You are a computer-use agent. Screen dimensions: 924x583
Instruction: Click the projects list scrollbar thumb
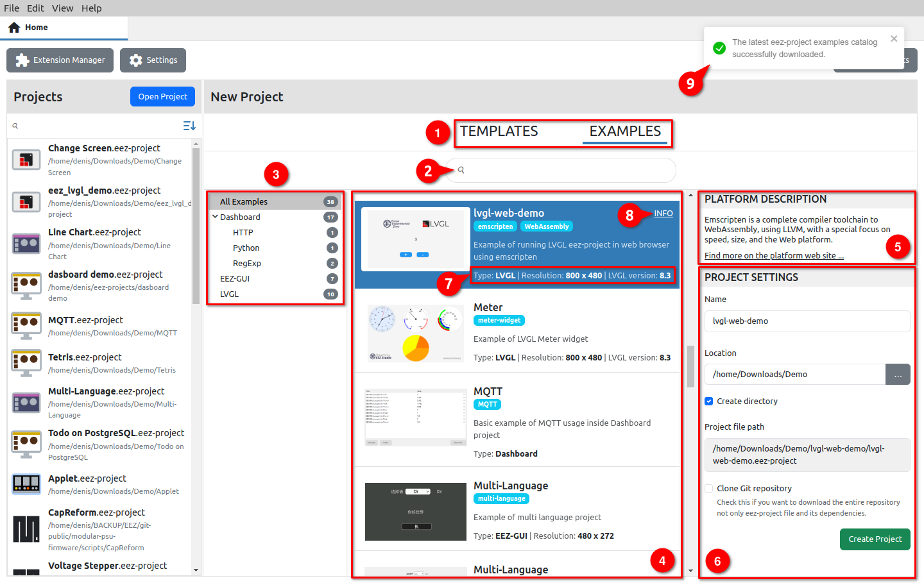coord(196,226)
